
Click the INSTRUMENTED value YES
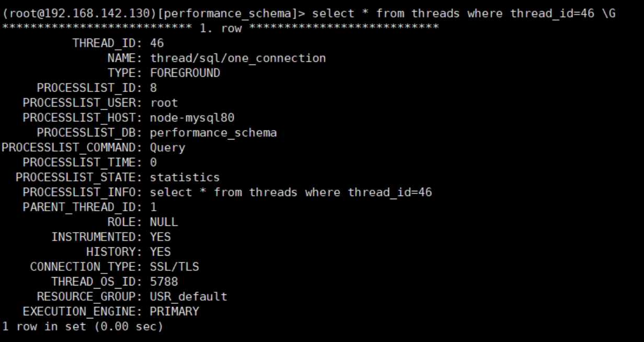tap(160, 237)
